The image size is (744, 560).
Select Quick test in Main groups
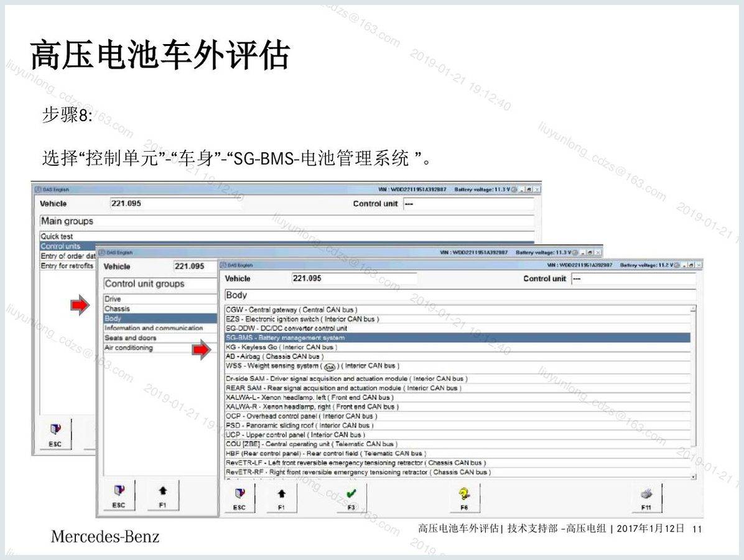coord(287,236)
